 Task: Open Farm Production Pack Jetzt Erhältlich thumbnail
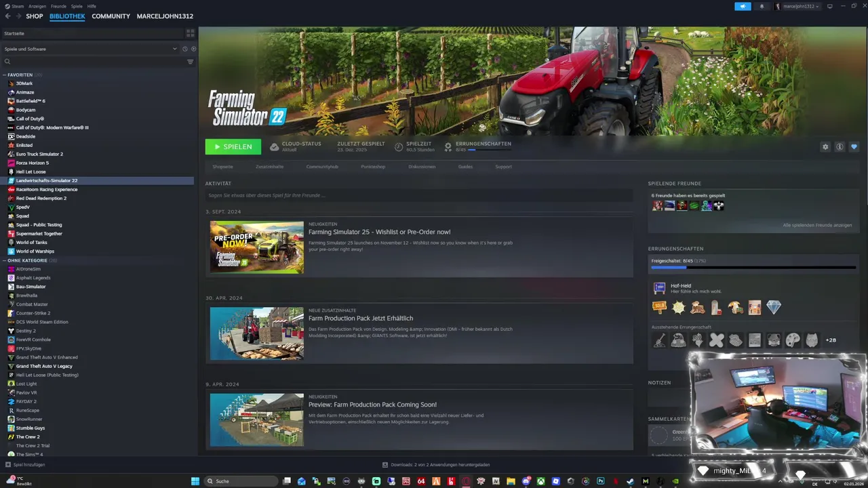pos(257,333)
